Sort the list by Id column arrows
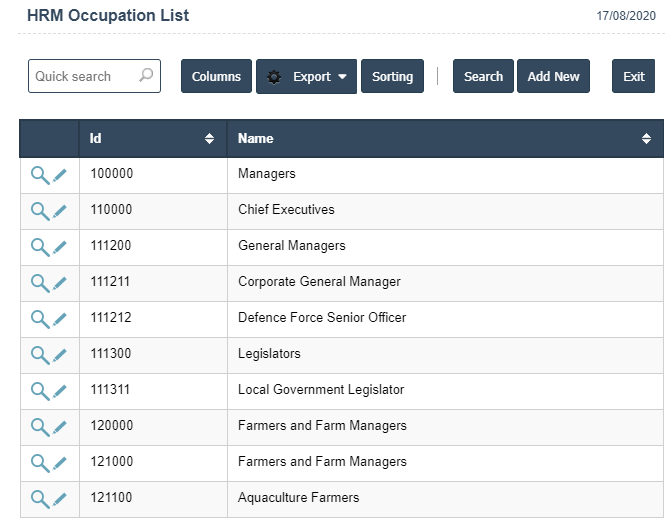This screenshot has height=522, width=669. tap(209, 139)
